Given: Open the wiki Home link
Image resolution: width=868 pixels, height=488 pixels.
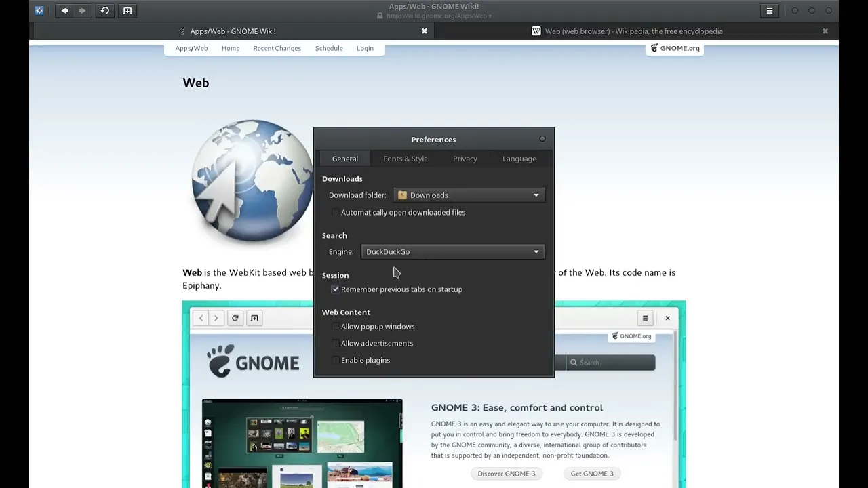Looking at the screenshot, I should pos(231,49).
